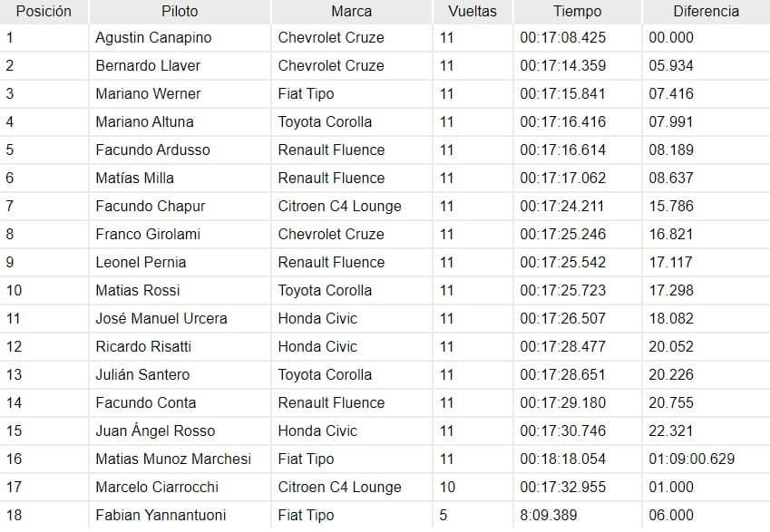The height and width of the screenshot is (532, 770).
Task: Click the Bernardo Llaver name cell
Action: point(180,66)
